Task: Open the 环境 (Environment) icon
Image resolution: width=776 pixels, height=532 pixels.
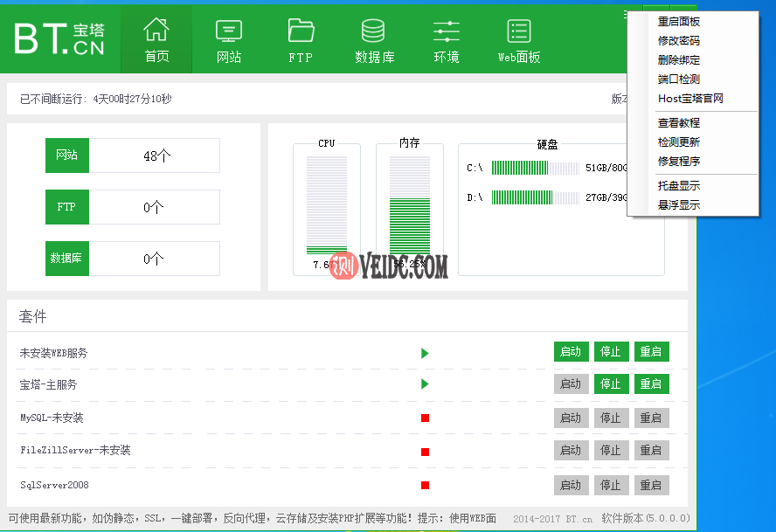Action: click(446, 38)
